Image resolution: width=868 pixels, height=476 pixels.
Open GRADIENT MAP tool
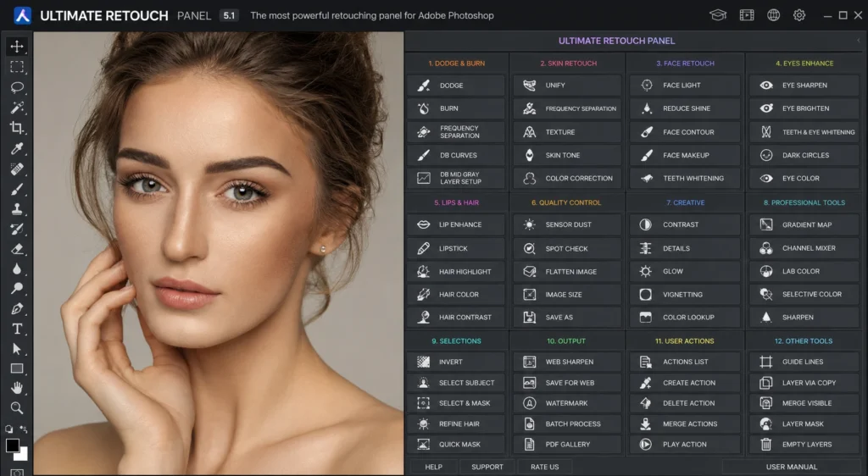coord(804,224)
